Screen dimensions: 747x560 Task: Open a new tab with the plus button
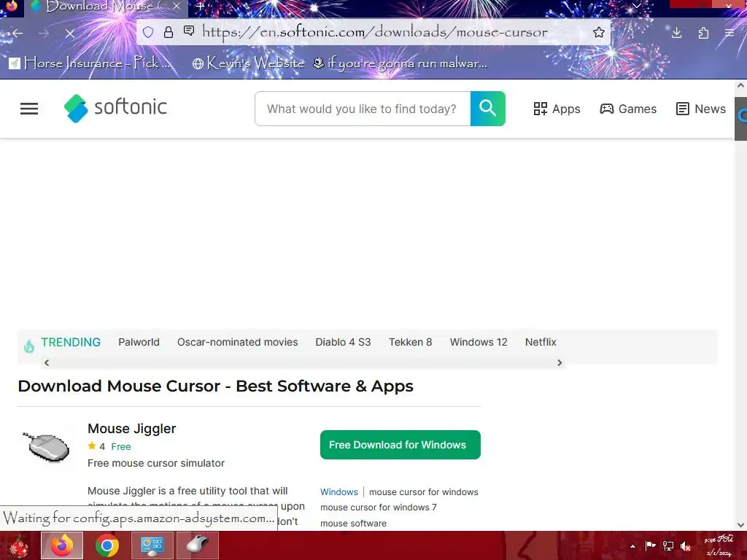[x=200, y=7]
